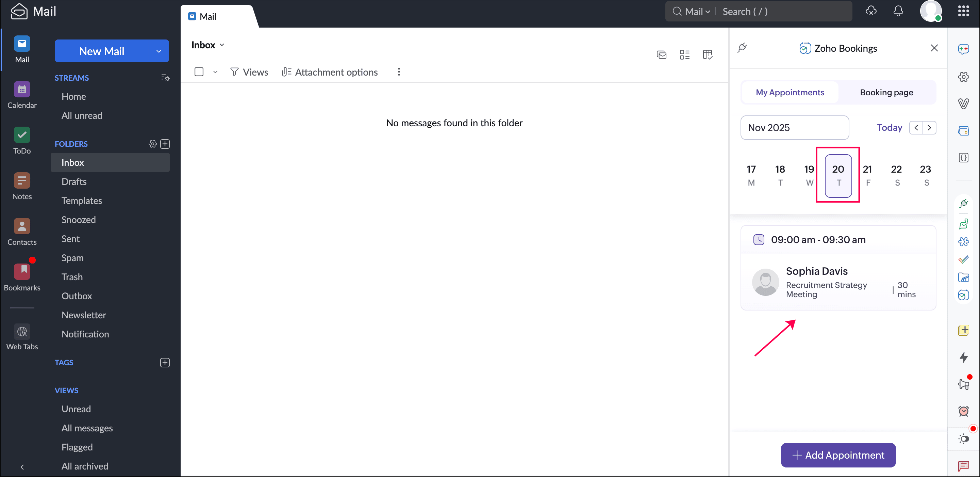Viewport: 980px width, 477px height.
Task: Switch to the Booking page tab
Action: pyautogui.click(x=886, y=93)
